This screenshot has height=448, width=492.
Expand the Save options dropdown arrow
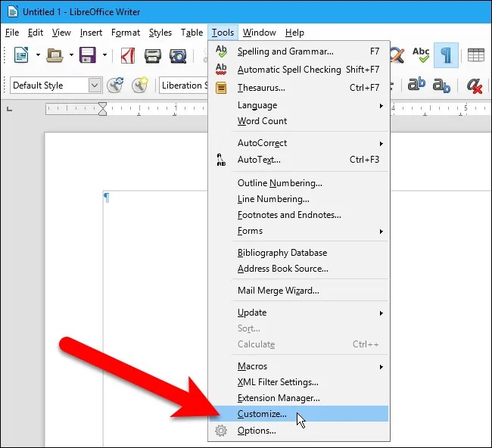pyautogui.click(x=104, y=55)
